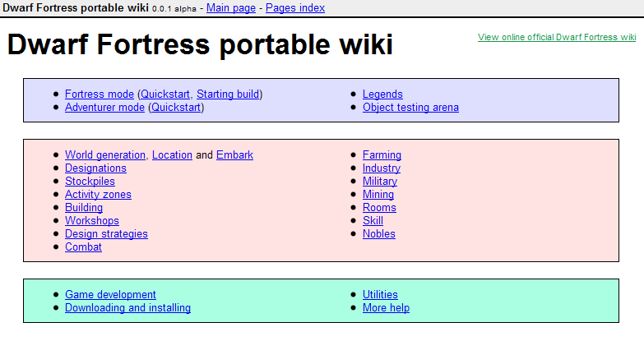Image resolution: width=644 pixels, height=341 pixels.
Task: Open the Nobles page
Action: pyautogui.click(x=378, y=234)
